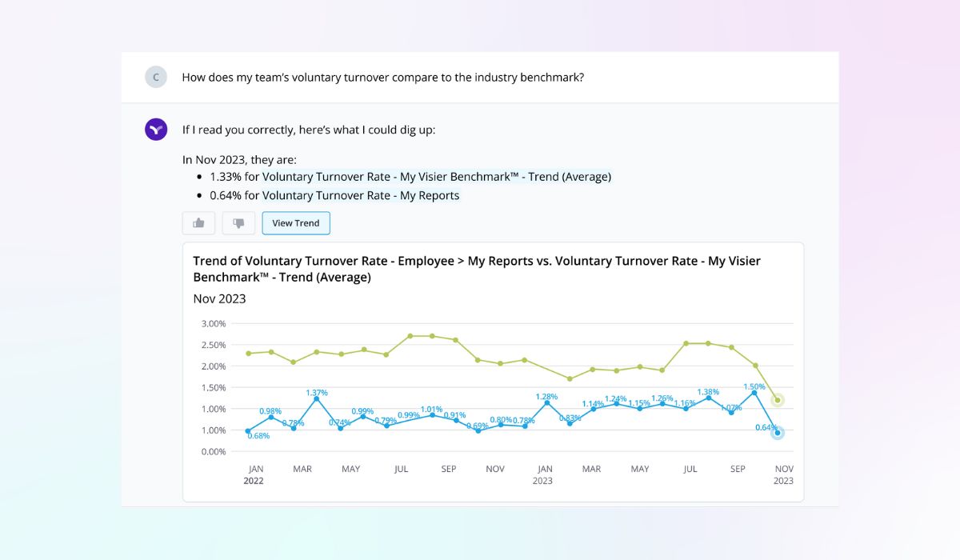Click the 2.50% y-axis label
Image resolution: width=960 pixels, height=560 pixels.
point(213,345)
